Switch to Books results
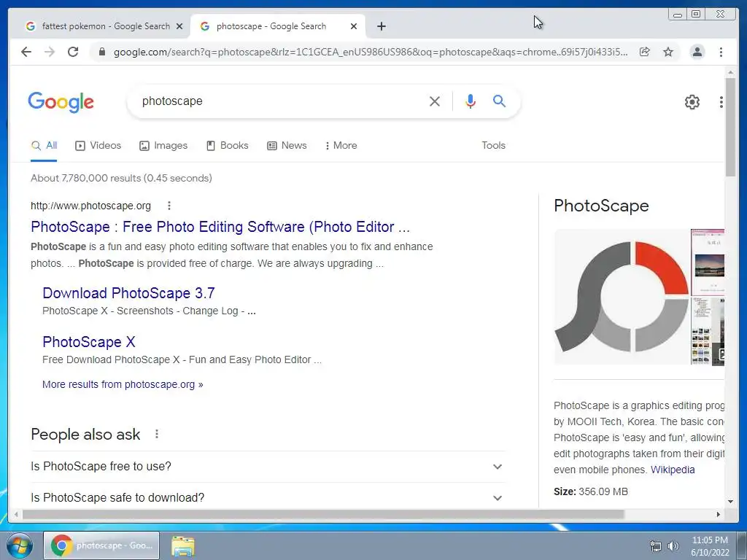Viewport: 747px width, 560px height. (228, 146)
